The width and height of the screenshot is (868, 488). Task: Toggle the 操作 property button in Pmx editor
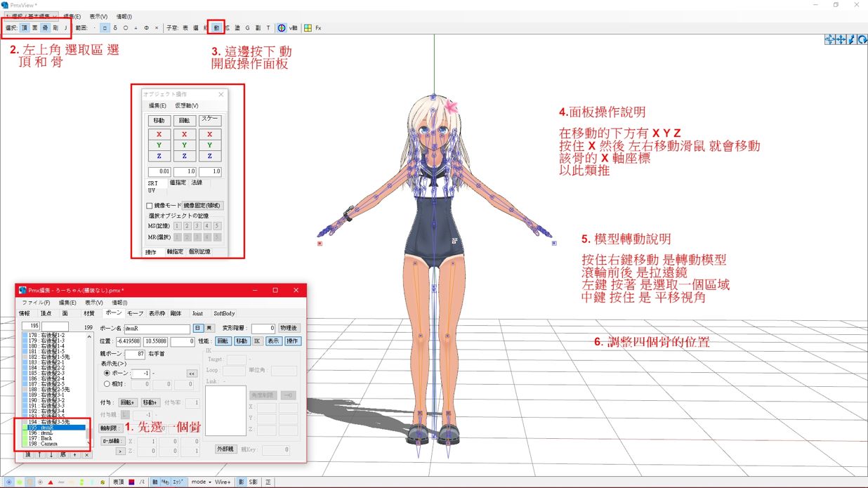[293, 341]
